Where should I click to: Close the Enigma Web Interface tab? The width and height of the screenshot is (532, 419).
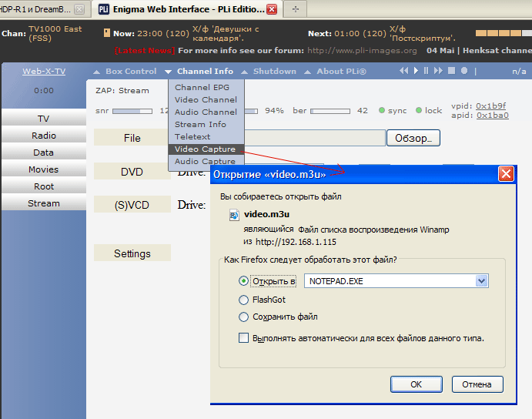pos(272,9)
